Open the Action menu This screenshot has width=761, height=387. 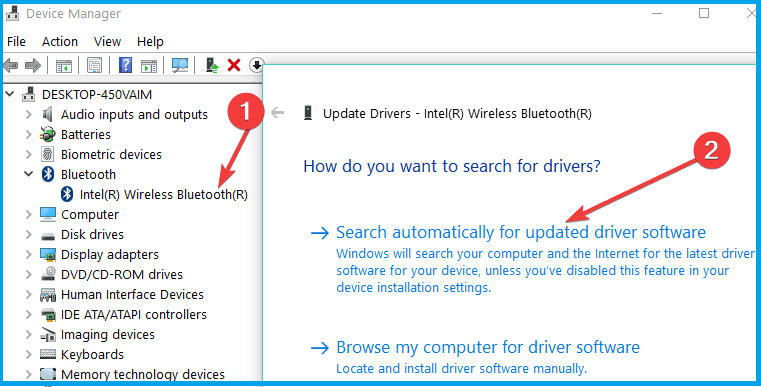point(60,42)
